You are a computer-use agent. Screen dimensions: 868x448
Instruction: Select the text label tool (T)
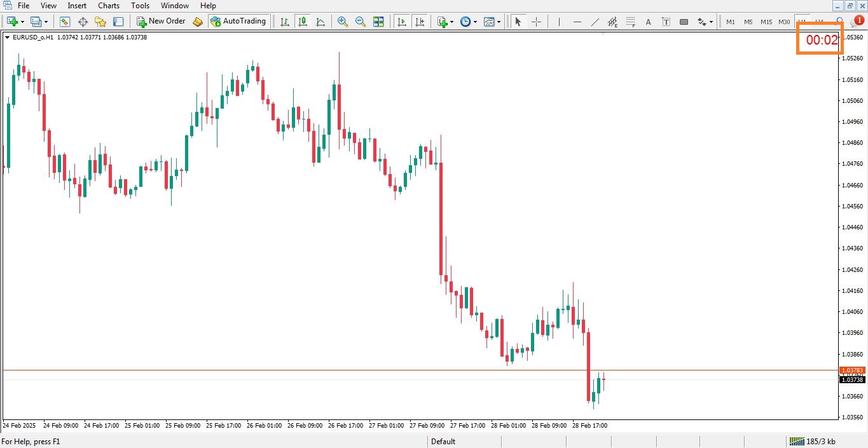[666, 22]
